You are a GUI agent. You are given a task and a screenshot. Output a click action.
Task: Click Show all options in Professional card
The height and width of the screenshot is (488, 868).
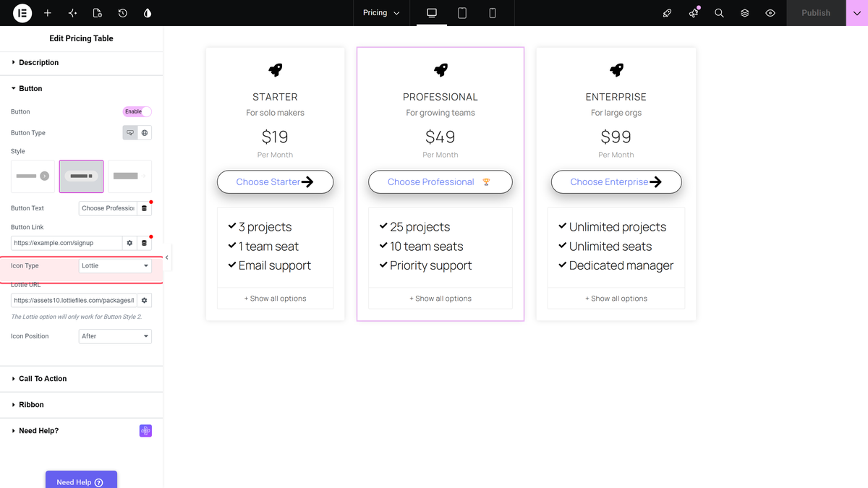441,299
